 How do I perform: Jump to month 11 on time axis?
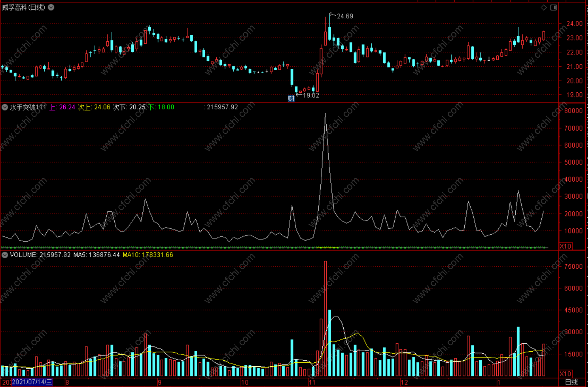point(312,382)
